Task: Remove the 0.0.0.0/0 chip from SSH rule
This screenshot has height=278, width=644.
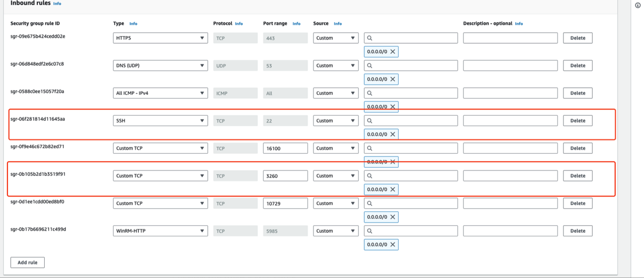Action: pos(393,134)
